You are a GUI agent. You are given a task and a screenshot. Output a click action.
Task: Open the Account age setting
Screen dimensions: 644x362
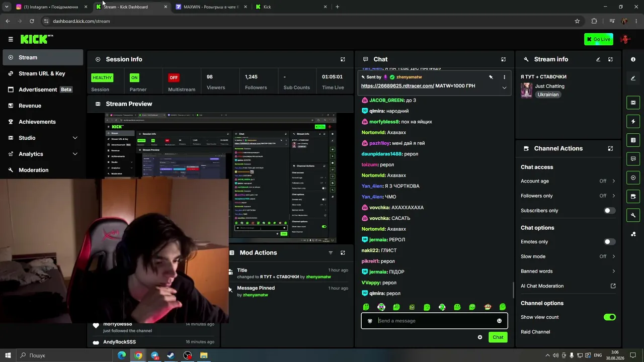pos(568,181)
